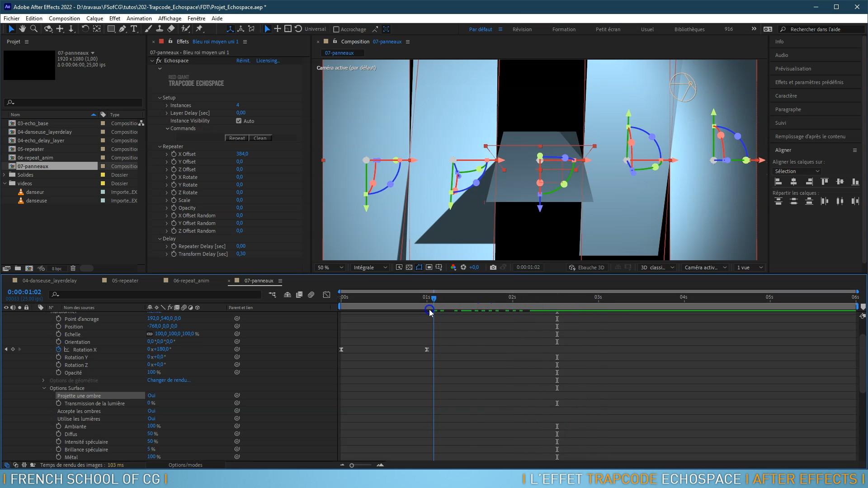Expand the Repeater section properties
868x488 pixels.
tap(160, 146)
